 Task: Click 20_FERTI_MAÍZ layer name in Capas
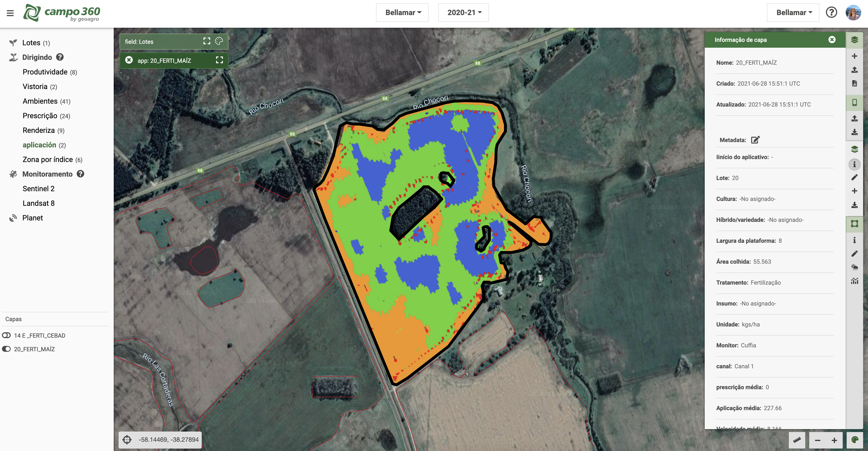tap(34, 349)
